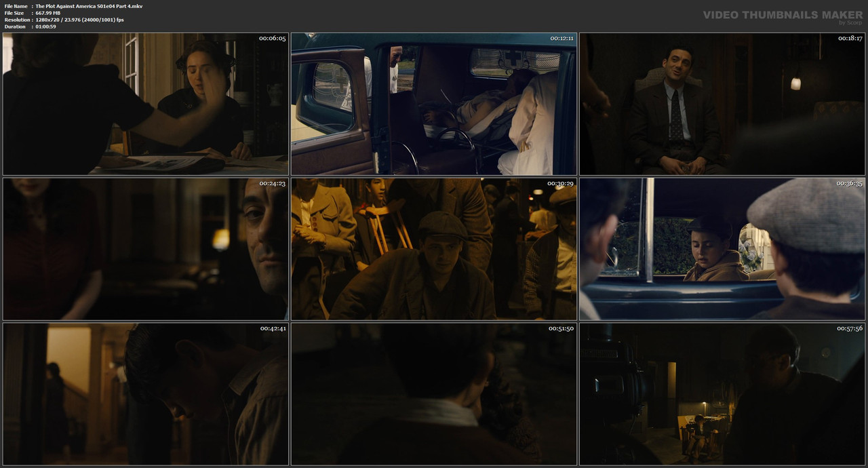Click the 'File Name' label
The width and height of the screenshot is (868, 468).
click(16, 6)
